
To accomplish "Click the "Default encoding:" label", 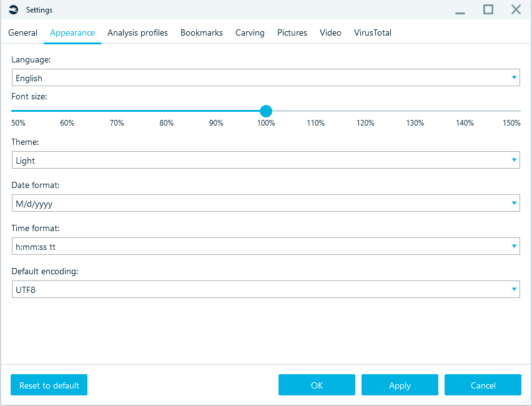I will [x=45, y=271].
